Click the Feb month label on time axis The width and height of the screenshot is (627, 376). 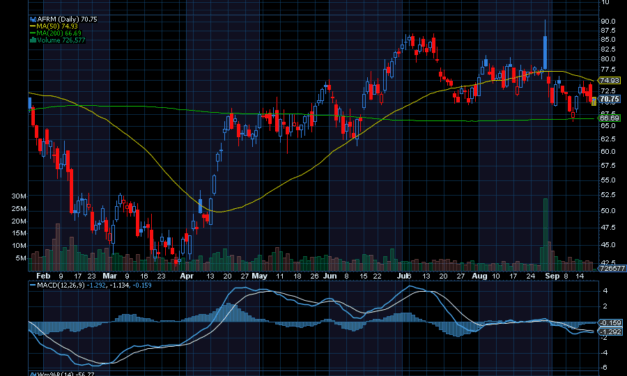point(43,276)
